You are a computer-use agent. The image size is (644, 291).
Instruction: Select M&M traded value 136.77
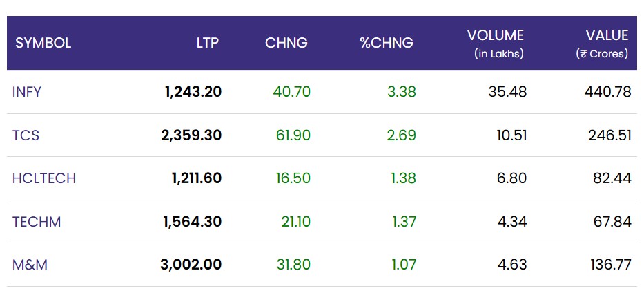[x=611, y=264]
